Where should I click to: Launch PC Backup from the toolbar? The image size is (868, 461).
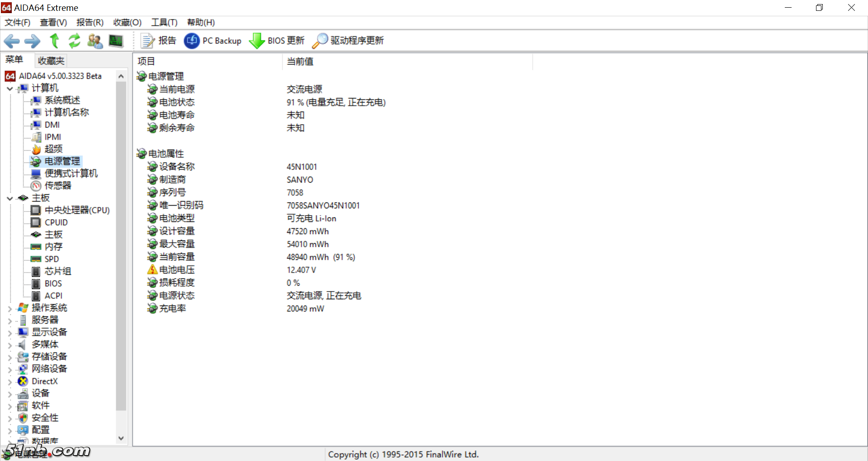tap(212, 41)
